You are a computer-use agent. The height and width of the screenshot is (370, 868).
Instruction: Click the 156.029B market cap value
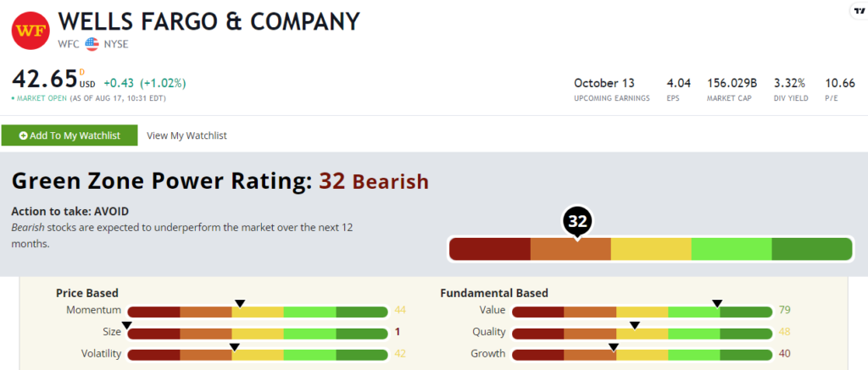732,83
